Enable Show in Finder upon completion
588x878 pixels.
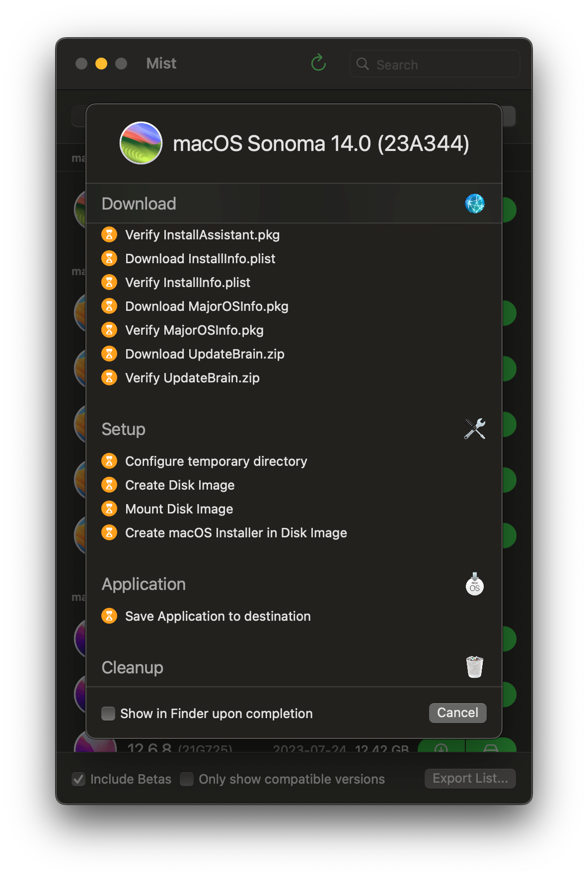point(108,714)
